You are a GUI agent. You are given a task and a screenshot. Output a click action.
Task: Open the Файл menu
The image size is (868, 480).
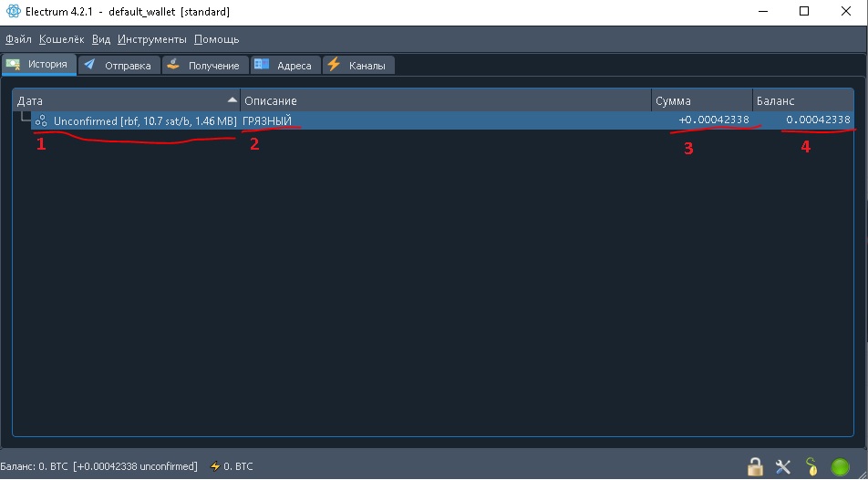point(18,39)
